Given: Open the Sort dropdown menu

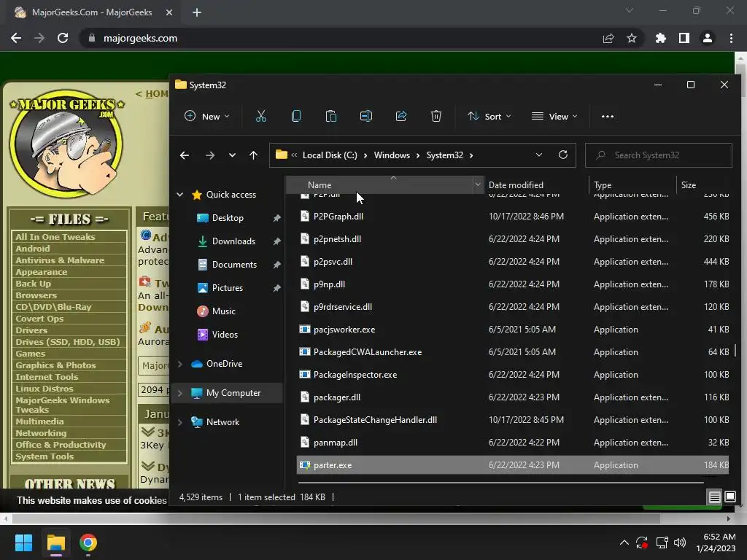Looking at the screenshot, I should 489,116.
